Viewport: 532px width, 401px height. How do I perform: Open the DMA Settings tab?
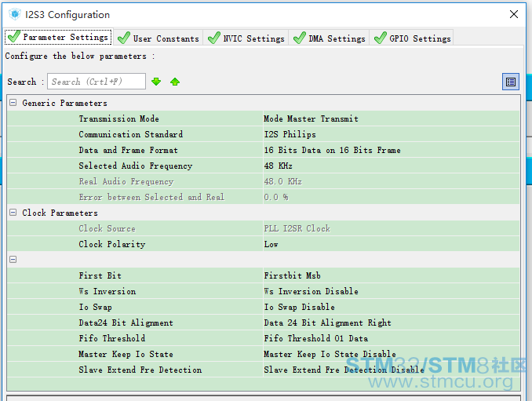[329, 38]
